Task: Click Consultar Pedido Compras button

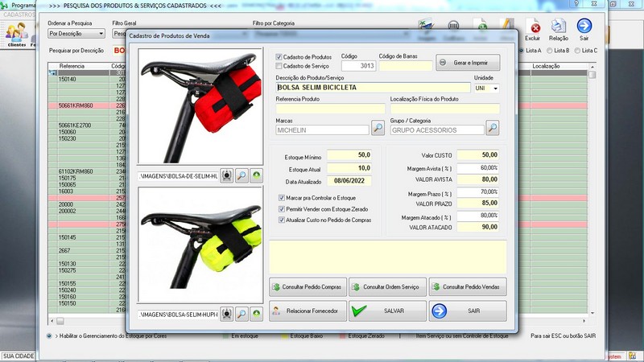Action: tap(308, 287)
